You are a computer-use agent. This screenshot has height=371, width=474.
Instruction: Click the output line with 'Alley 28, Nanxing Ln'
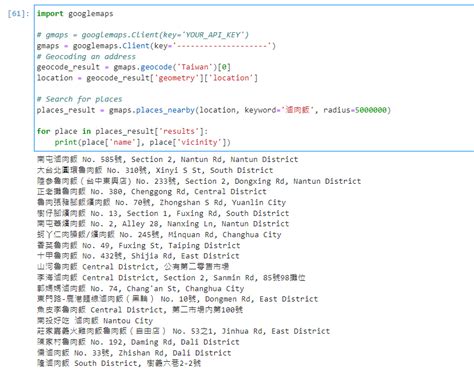(163, 224)
